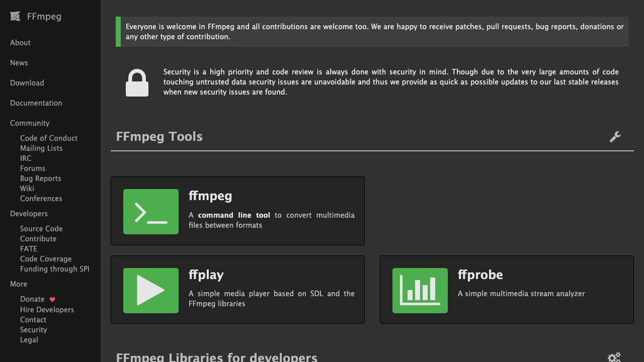Screen dimensions: 644x362
Task: Open the Contact link
Action: click(x=33, y=320)
